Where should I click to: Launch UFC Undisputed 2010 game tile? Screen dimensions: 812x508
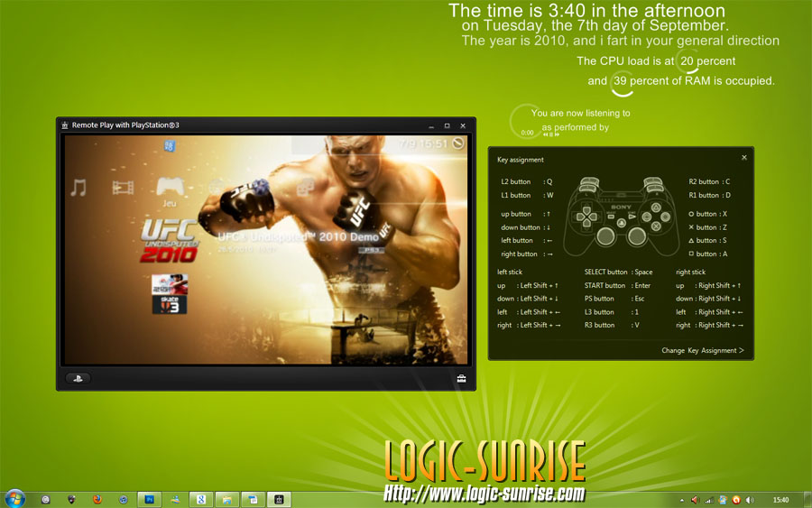pos(170,241)
